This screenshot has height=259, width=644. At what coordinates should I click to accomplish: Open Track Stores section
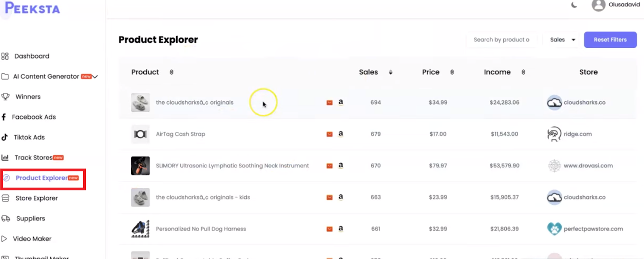pos(33,158)
